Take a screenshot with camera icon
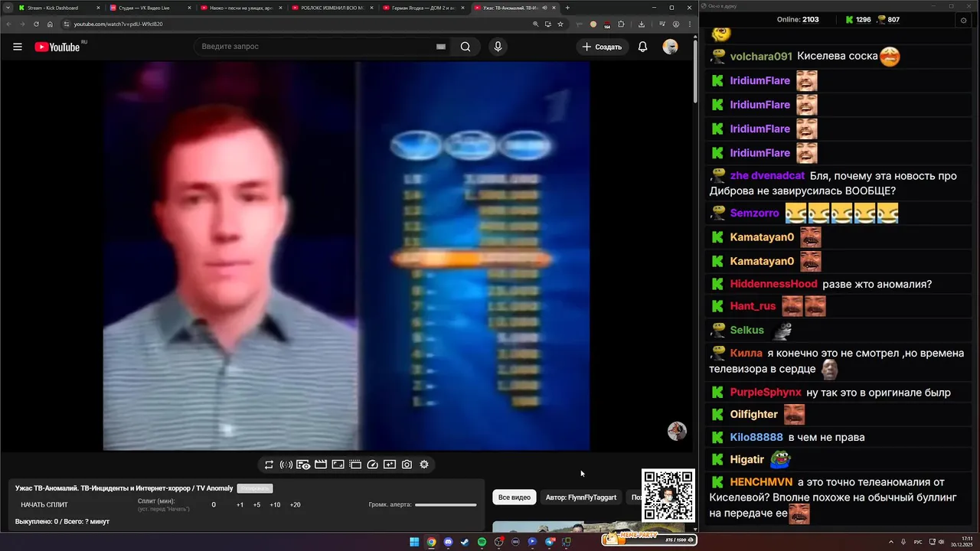This screenshot has height=551, width=980. [407, 465]
